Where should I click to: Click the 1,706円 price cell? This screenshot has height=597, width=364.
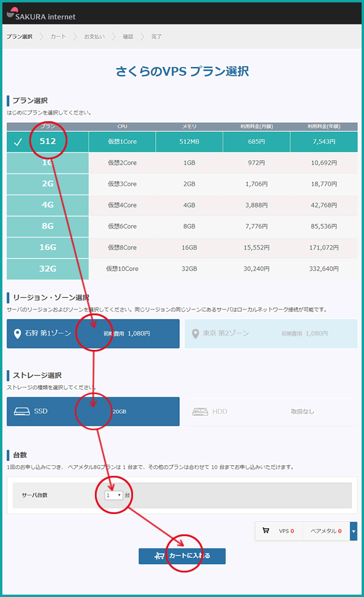[257, 184]
